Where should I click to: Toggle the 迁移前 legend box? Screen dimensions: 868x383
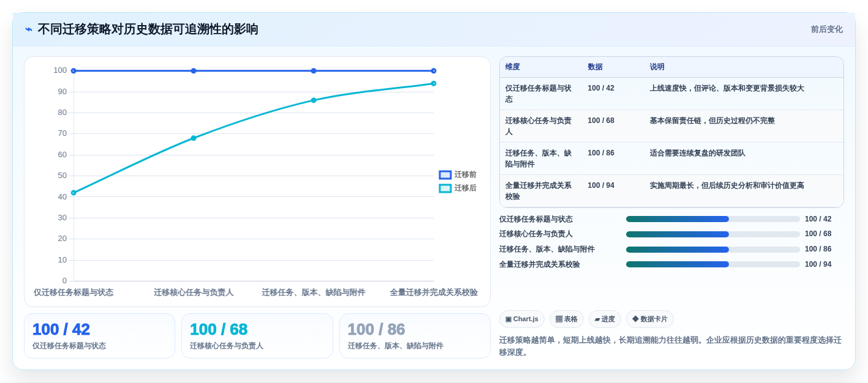[x=445, y=175]
